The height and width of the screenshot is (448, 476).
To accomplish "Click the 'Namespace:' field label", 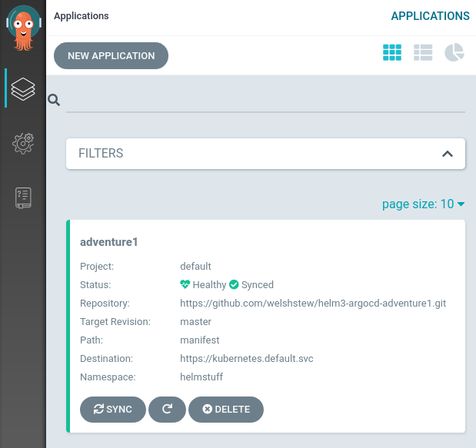I will pos(108,377).
